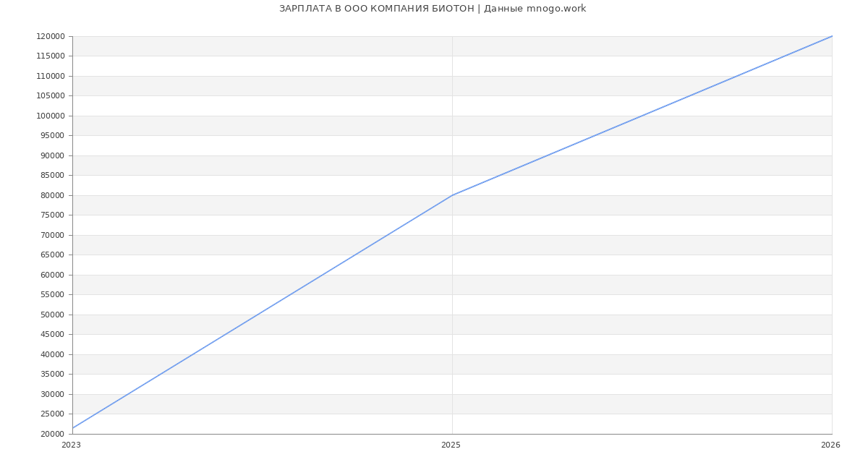This screenshot has width=868, height=470.
Task: Click the 20000 y-axis label
Action: (x=52, y=434)
